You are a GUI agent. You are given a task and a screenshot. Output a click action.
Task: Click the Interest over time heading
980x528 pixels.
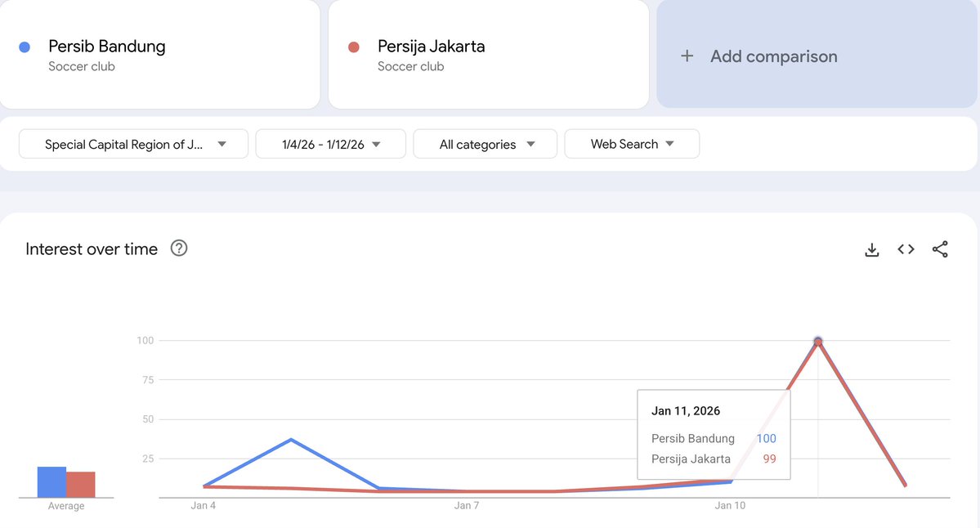92,248
